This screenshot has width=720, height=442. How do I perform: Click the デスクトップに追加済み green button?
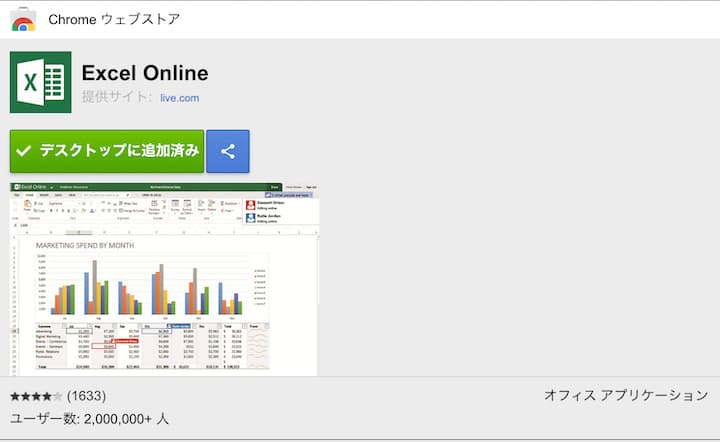click(x=107, y=151)
